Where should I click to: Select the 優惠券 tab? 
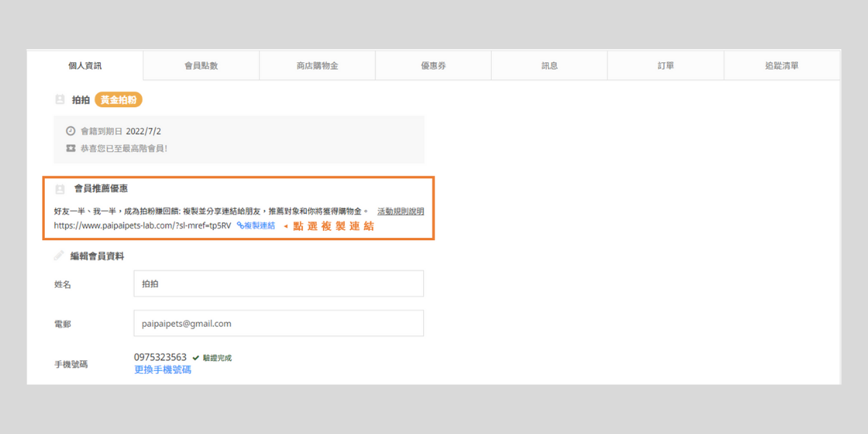pos(433,66)
